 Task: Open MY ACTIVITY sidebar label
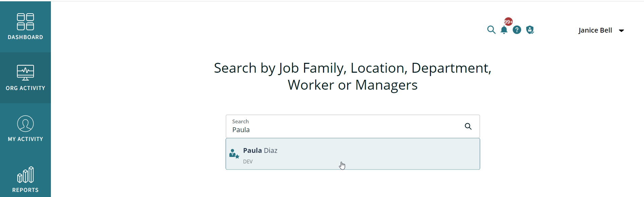pyautogui.click(x=25, y=139)
